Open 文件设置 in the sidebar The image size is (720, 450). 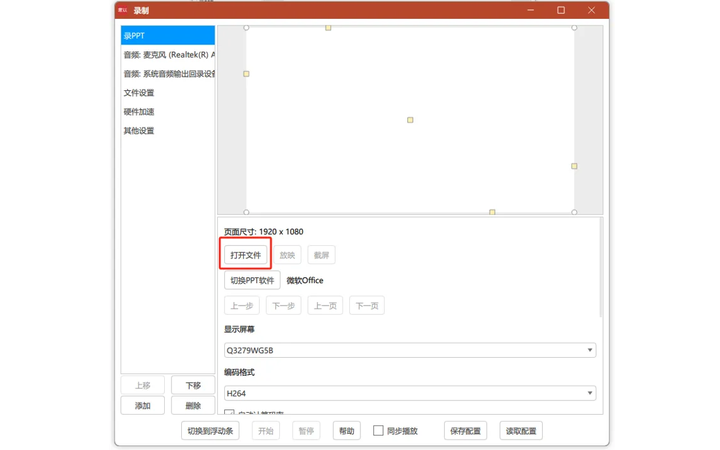[168, 93]
